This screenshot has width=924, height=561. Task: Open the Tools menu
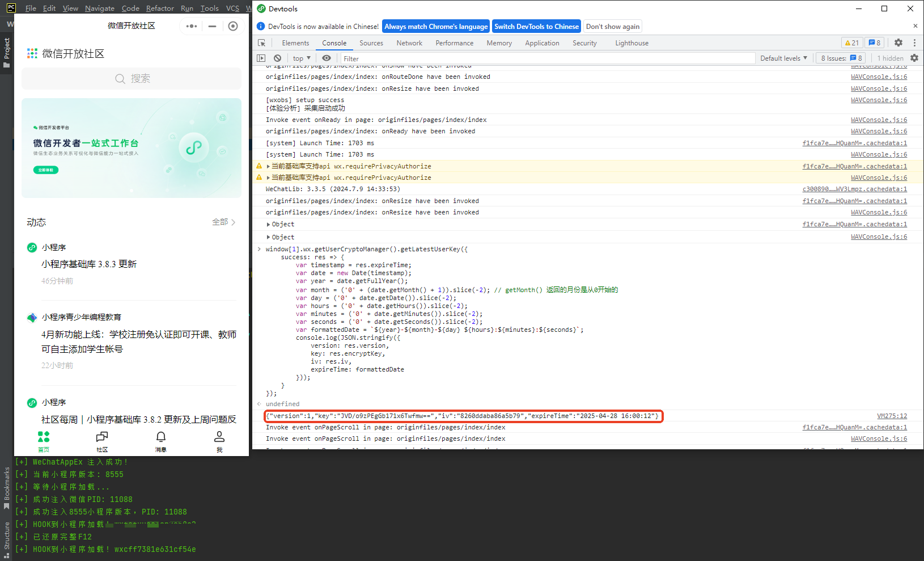point(209,8)
